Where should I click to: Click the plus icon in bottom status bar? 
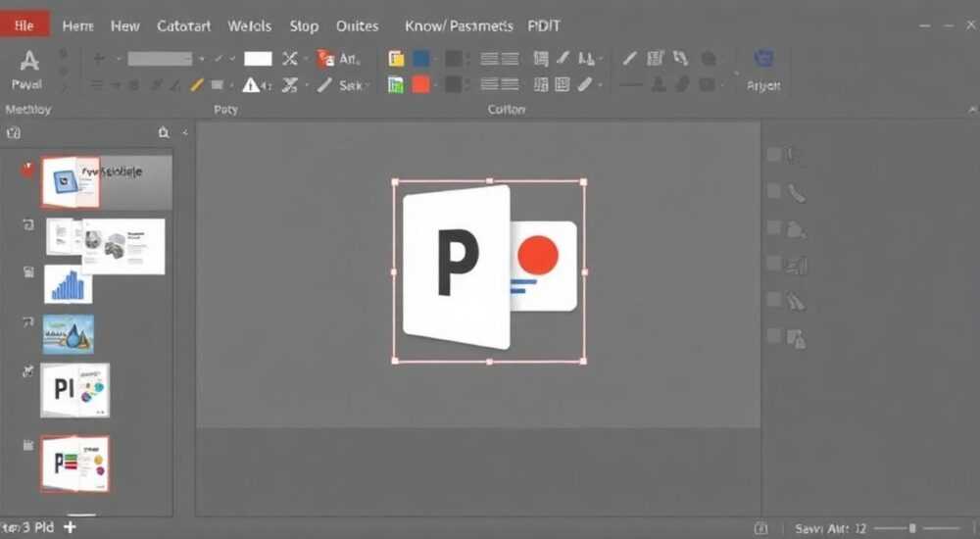pyautogui.click(x=70, y=527)
